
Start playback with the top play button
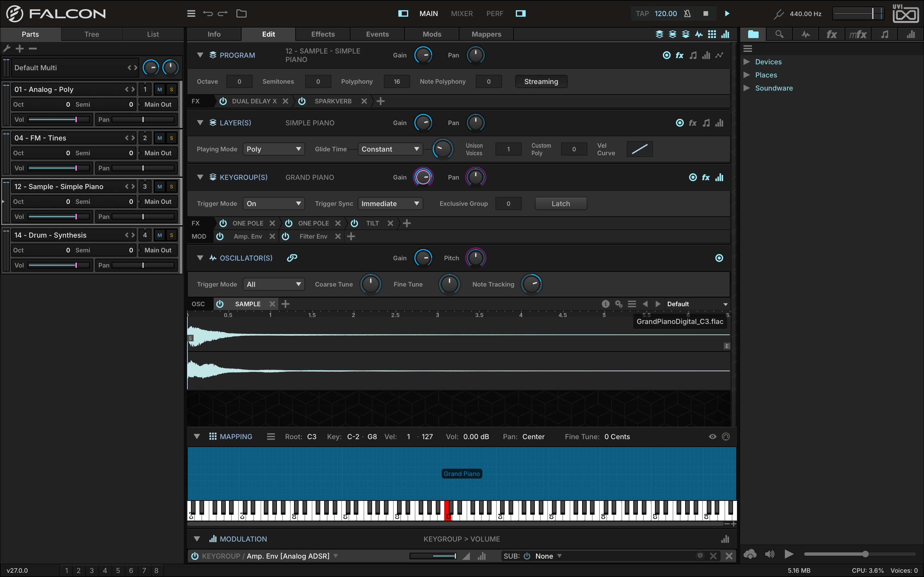tap(727, 13)
